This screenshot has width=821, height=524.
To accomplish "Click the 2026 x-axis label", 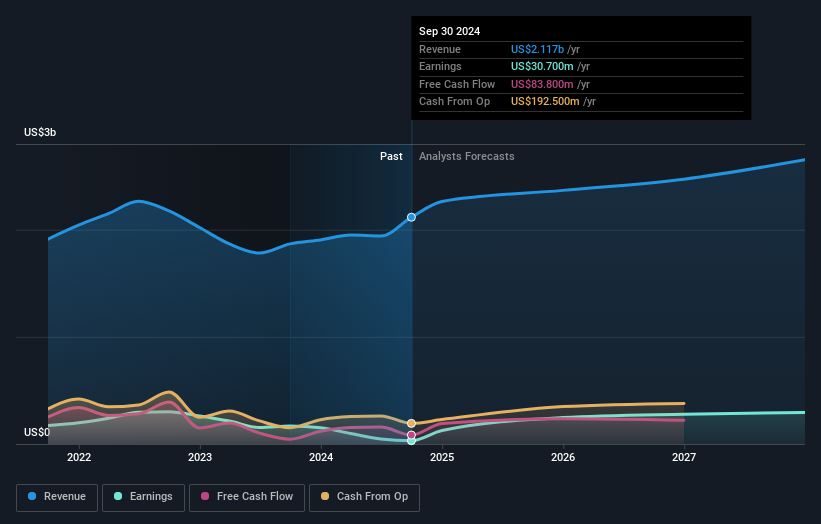I will (x=563, y=458).
